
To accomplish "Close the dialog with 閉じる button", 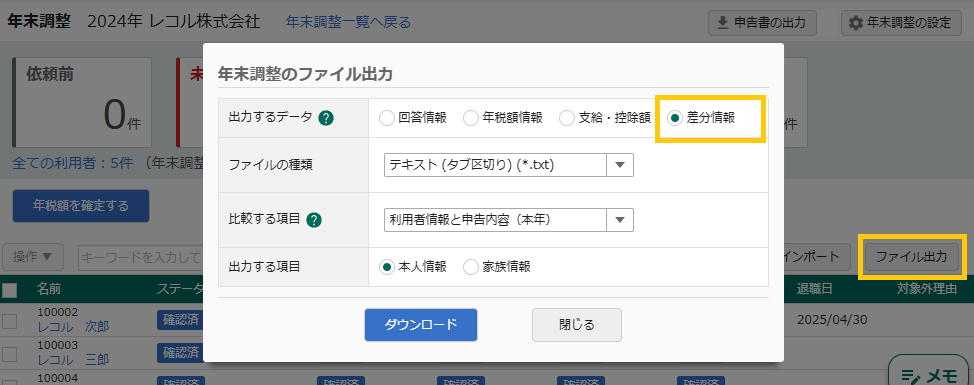I will tap(576, 325).
